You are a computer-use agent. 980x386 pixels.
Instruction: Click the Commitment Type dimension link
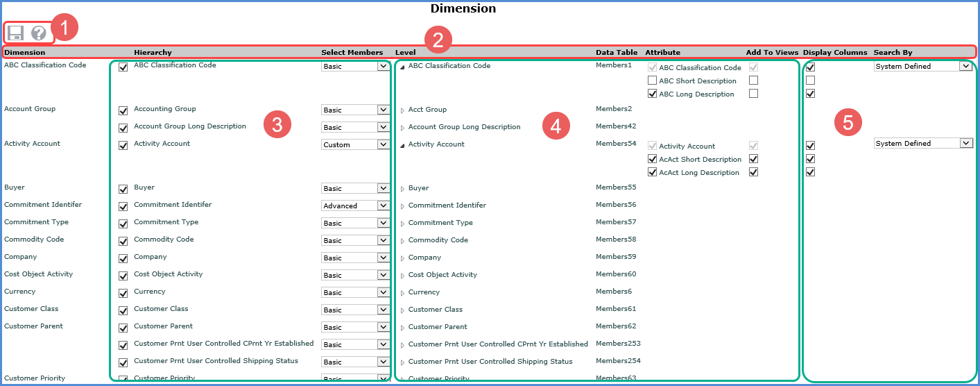click(36, 222)
